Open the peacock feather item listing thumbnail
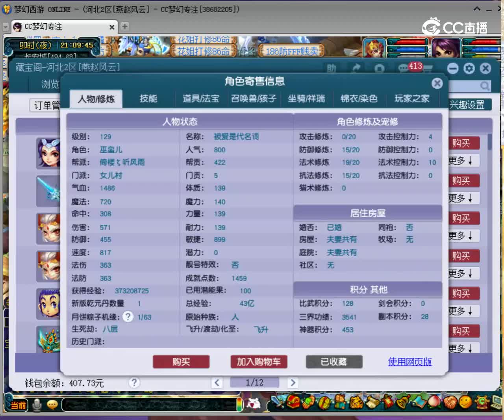This screenshot has width=504, height=420. 48,339
